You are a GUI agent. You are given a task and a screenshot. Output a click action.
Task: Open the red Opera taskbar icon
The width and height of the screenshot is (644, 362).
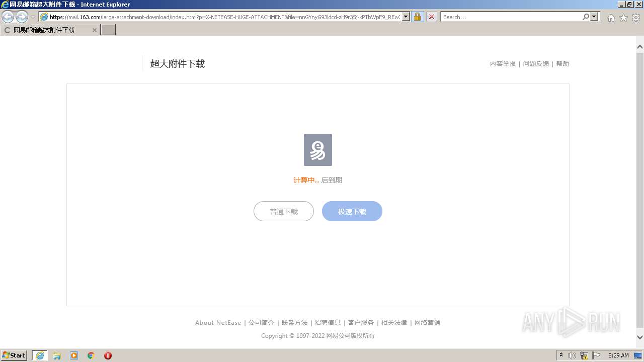[x=108, y=355]
